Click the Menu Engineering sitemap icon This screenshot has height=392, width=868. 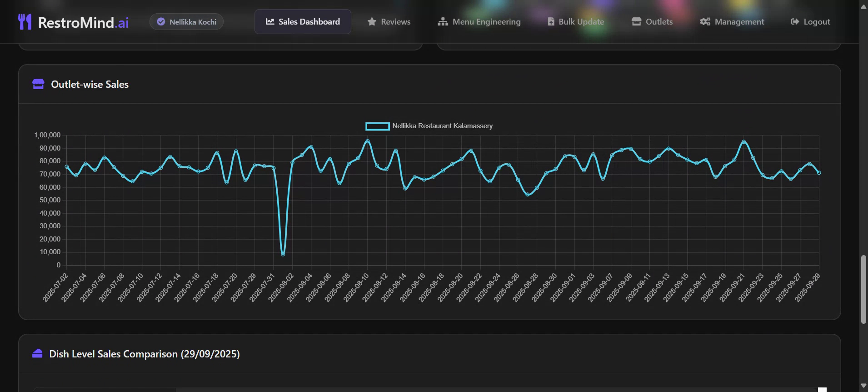tap(443, 22)
